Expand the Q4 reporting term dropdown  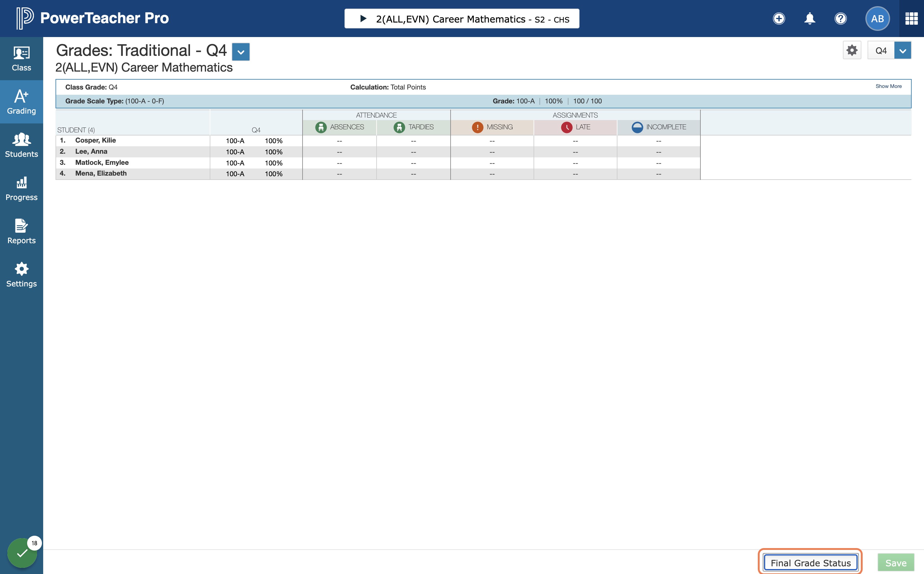[902, 51]
